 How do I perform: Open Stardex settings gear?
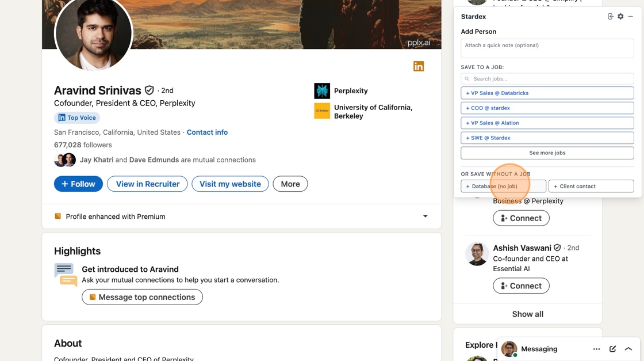[x=620, y=17]
